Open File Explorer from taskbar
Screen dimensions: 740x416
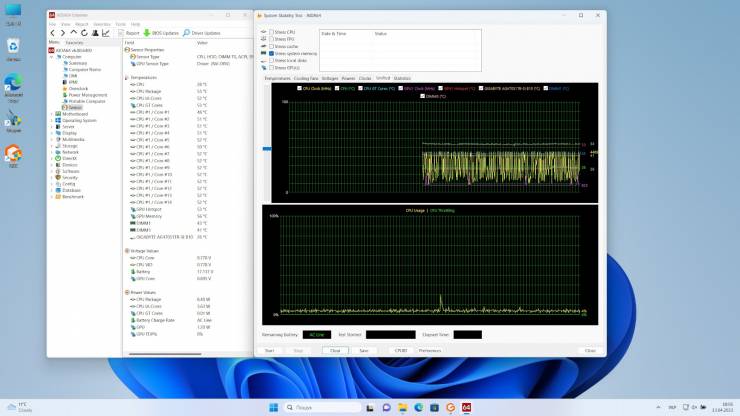(403, 408)
